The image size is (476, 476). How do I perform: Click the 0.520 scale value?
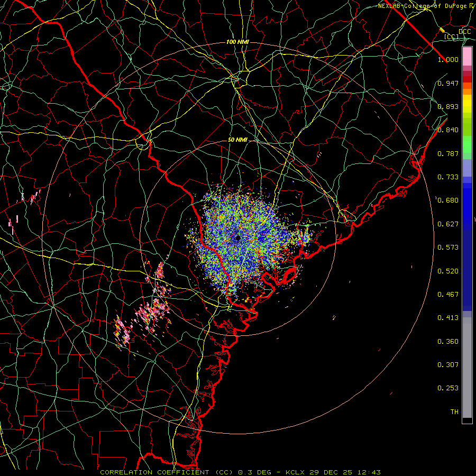click(x=448, y=271)
